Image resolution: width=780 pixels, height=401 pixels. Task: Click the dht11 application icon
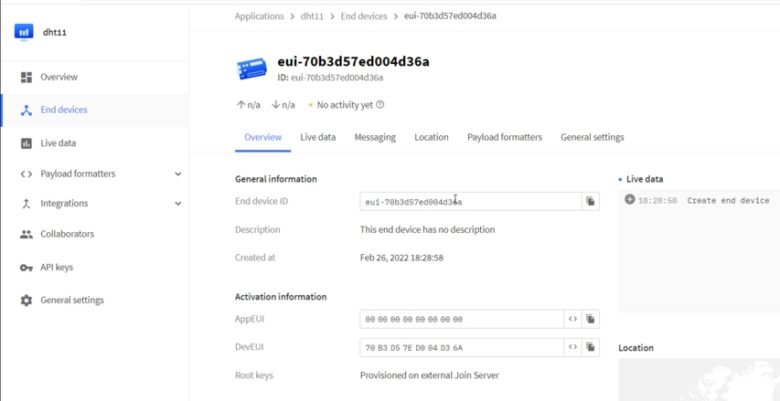click(x=23, y=32)
